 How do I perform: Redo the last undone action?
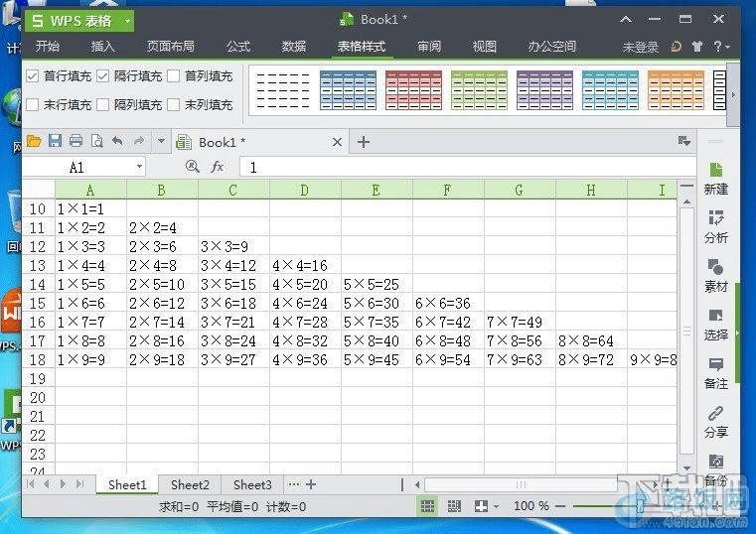pos(139,141)
